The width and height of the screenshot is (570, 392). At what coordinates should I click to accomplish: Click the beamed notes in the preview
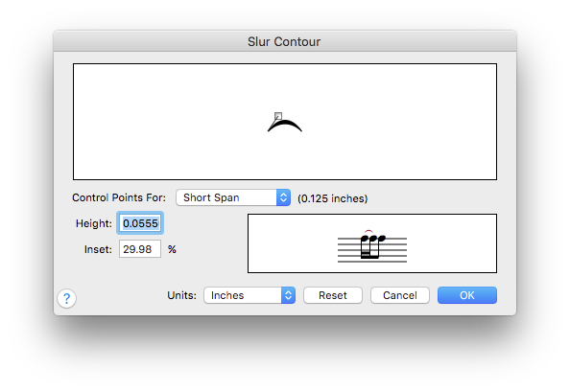pyautogui.click(x=372, y=247)
